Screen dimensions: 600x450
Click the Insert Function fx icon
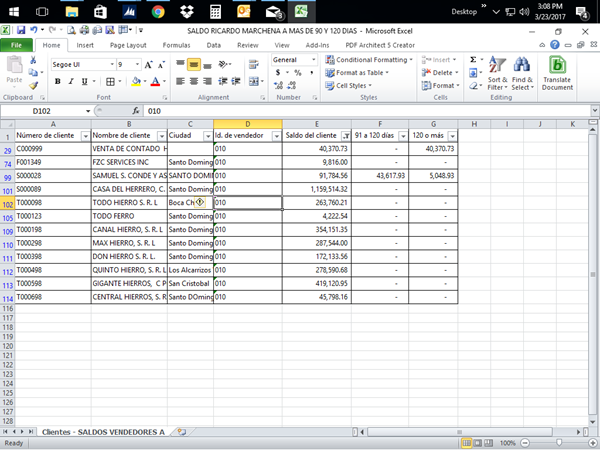coord(135,111)
